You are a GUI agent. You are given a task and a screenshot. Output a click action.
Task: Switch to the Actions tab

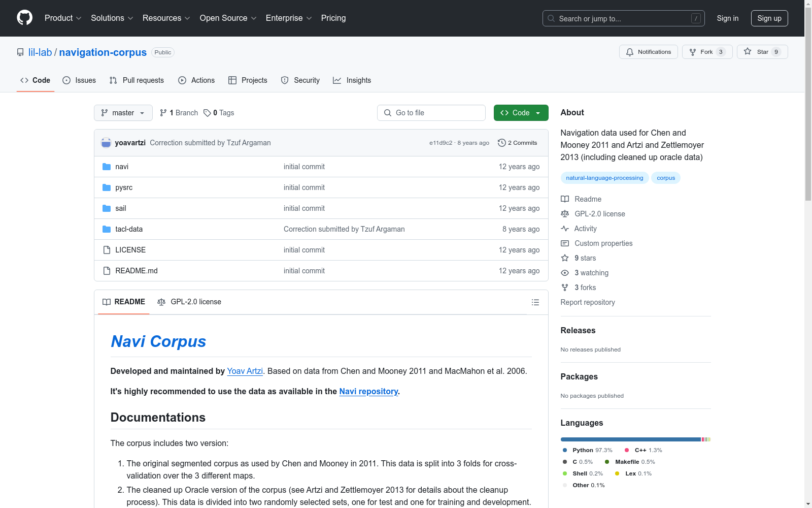pyautogui.click(x=196, y=80)
